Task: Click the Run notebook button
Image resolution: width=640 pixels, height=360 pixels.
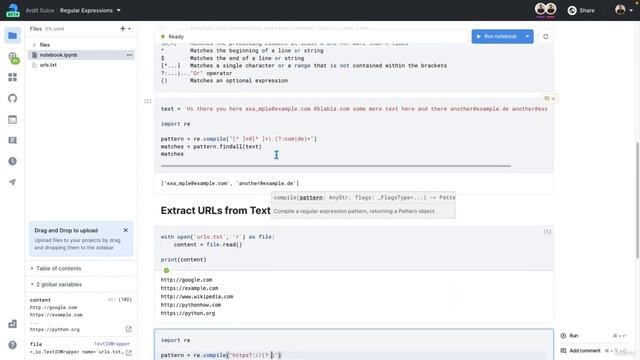Action: point(497,36)
